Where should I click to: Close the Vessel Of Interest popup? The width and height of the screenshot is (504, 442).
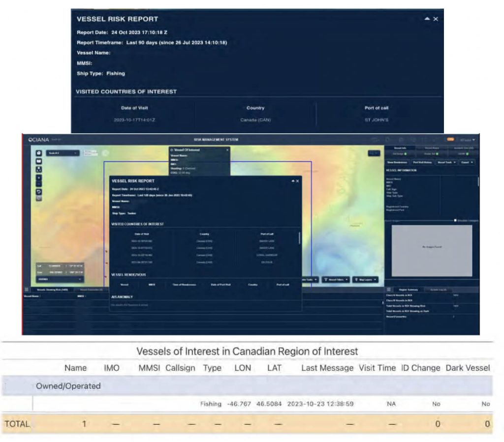pos(227,149)
